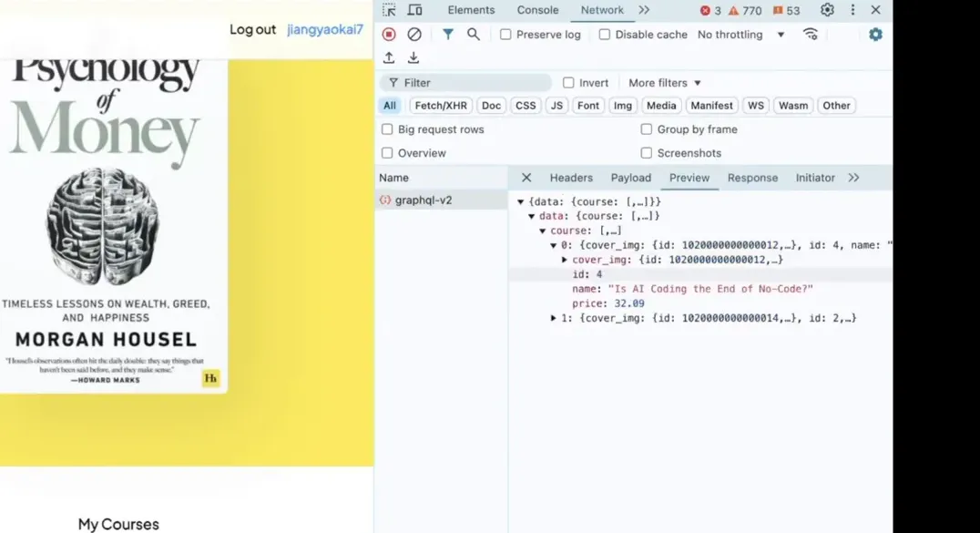
Task: Enable Disable cache checkbox
Action: point(605,35)
